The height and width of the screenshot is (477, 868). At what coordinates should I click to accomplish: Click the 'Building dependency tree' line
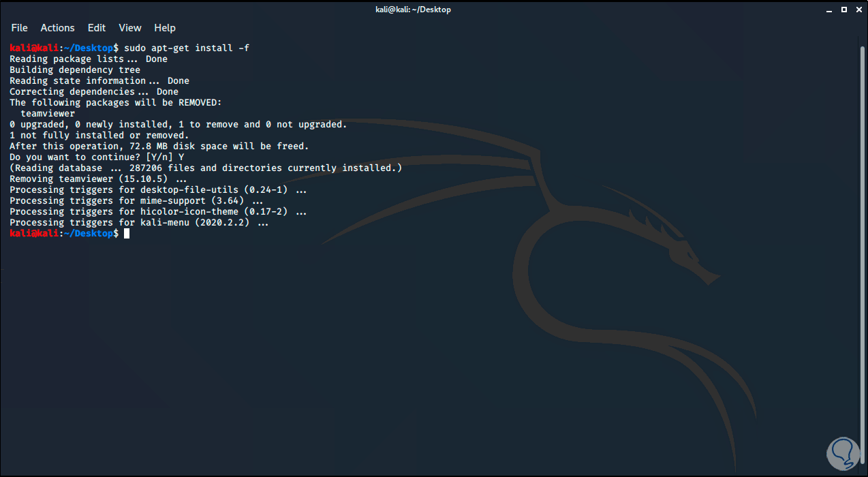75,70
